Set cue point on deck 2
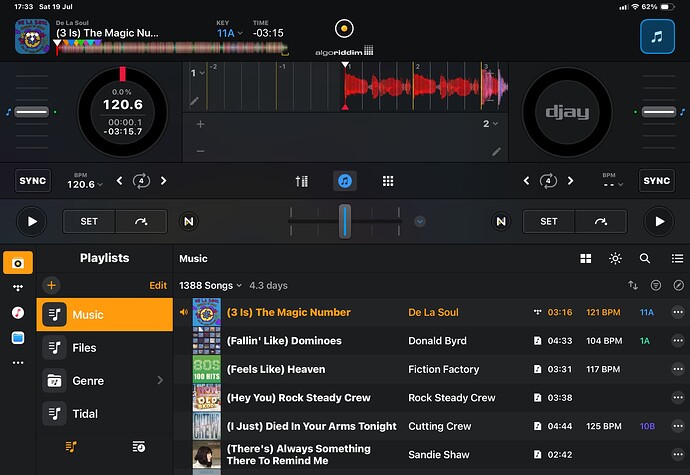The height and width of the screenshot is (475, 690). (548, 221)
